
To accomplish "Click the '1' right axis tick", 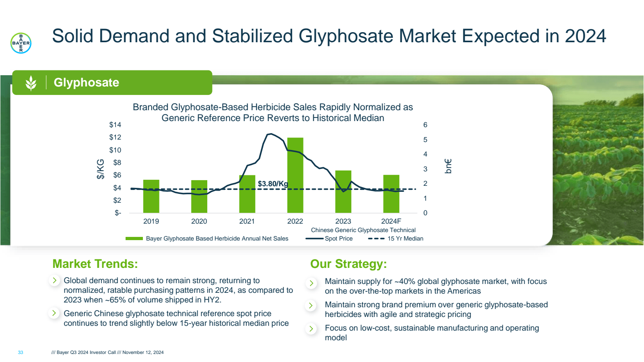I will [x=425, y=198].
